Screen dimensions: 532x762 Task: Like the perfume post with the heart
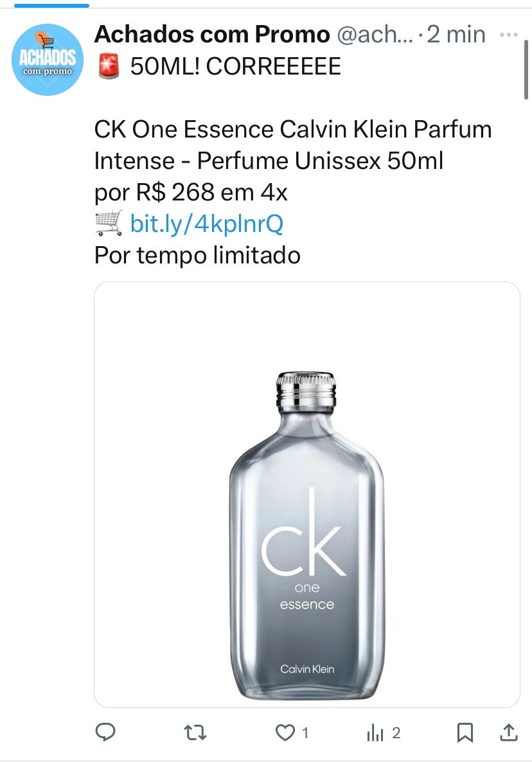coord(284,732)
